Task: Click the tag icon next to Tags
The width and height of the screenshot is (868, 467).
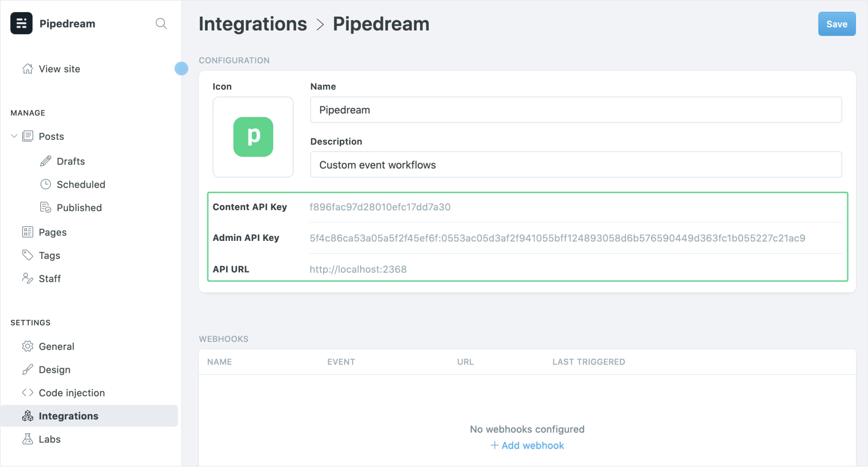Action: coord(28,255)
